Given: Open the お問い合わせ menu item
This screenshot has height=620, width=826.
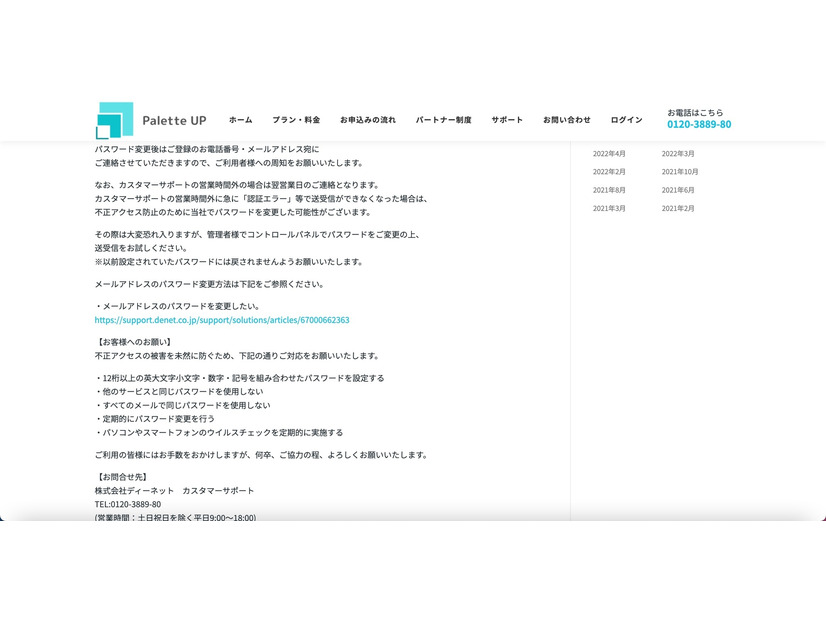Looking at the screenshot, I should 567,120.
